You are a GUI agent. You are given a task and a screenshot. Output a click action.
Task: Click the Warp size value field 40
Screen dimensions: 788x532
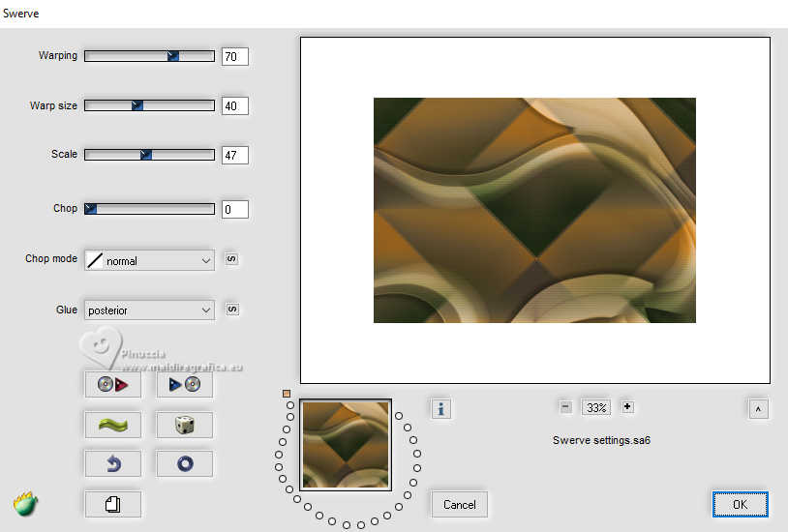point(235,106)
